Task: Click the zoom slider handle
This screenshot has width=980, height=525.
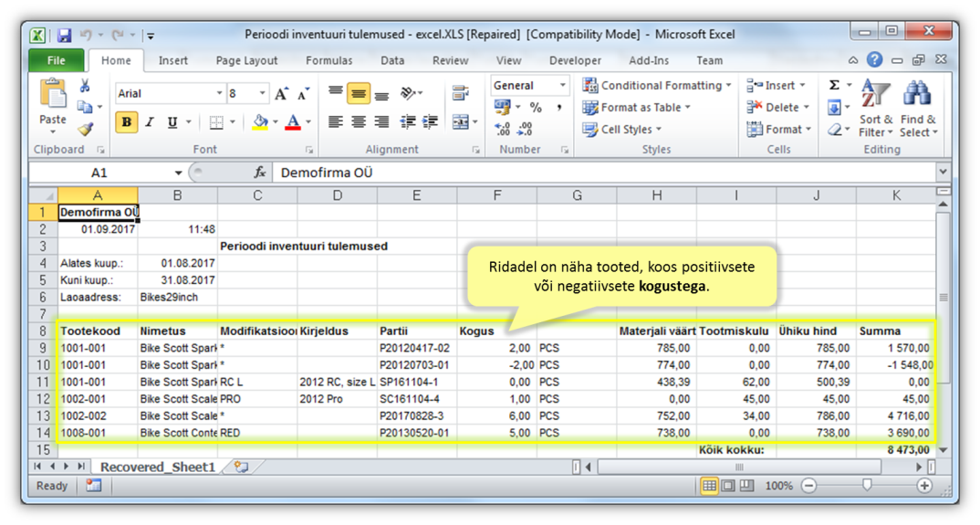Action: pyautogui.click(x=867, y=485)
